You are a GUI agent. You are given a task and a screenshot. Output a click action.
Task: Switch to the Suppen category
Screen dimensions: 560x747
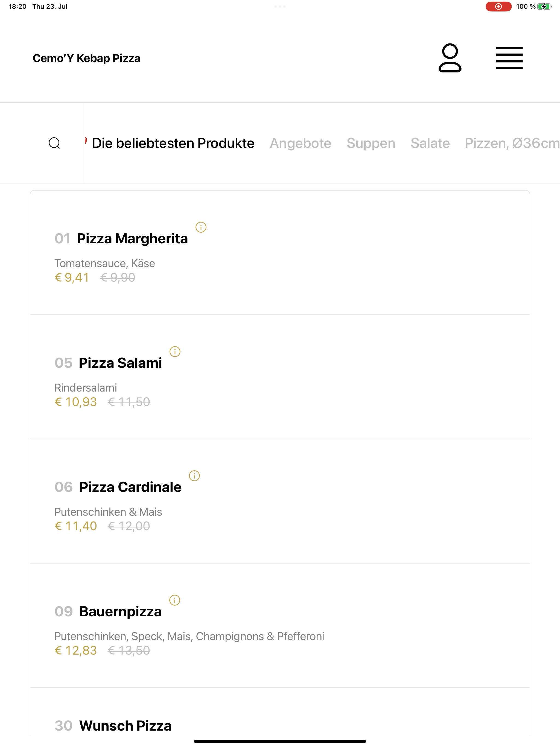pos(371,143)
